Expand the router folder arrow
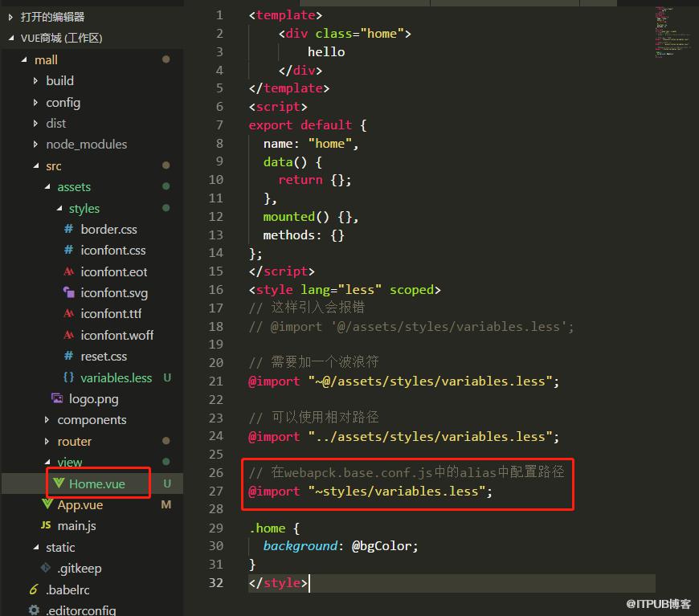Screen dimensions: 699x616 point(47,441)
